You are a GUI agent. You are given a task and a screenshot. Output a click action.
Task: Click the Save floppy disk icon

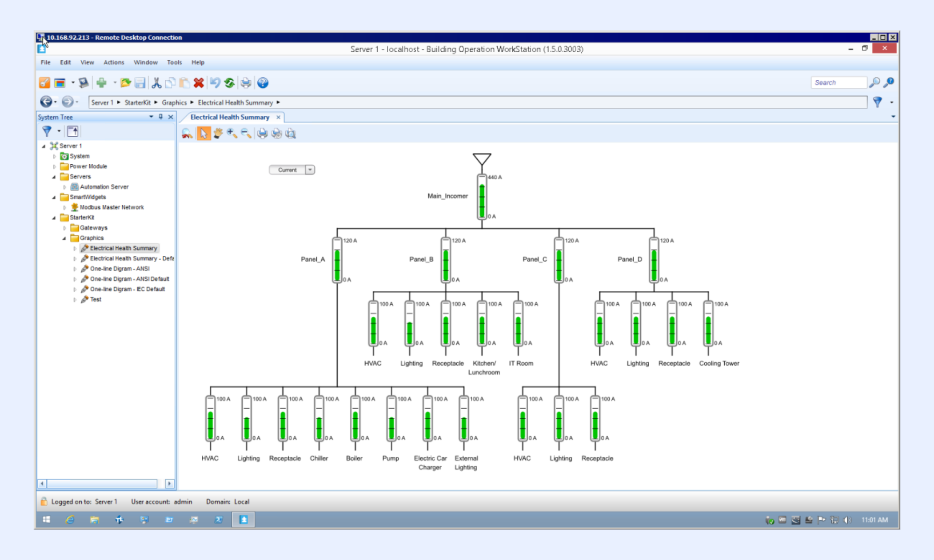click(x=140, y=83)
